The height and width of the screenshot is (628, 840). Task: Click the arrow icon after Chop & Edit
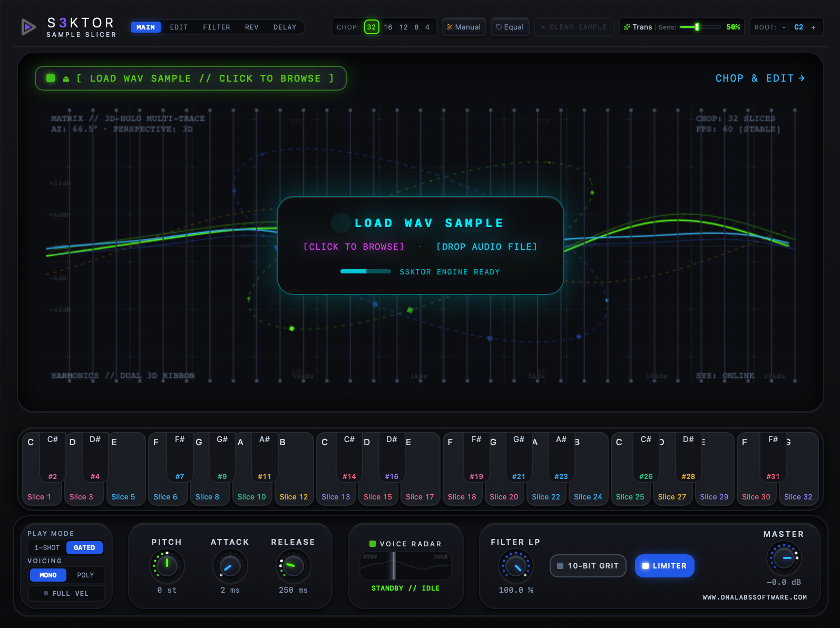(802, 78)
